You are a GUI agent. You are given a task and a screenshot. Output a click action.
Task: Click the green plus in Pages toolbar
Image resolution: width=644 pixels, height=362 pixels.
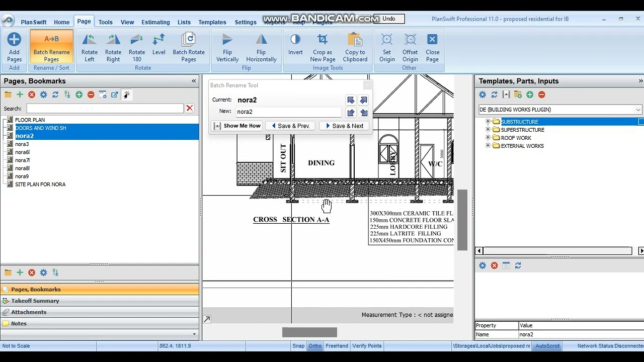[x=20, y=95]
